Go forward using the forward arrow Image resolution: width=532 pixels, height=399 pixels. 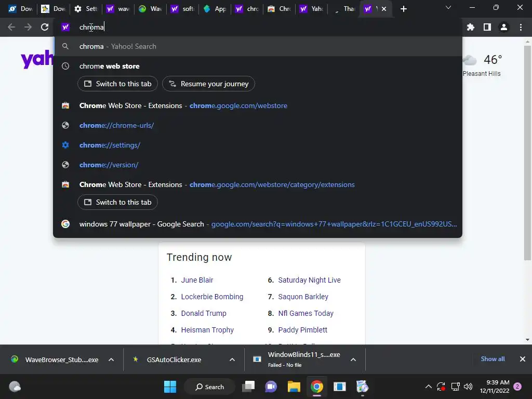click(x=28, y=27)
